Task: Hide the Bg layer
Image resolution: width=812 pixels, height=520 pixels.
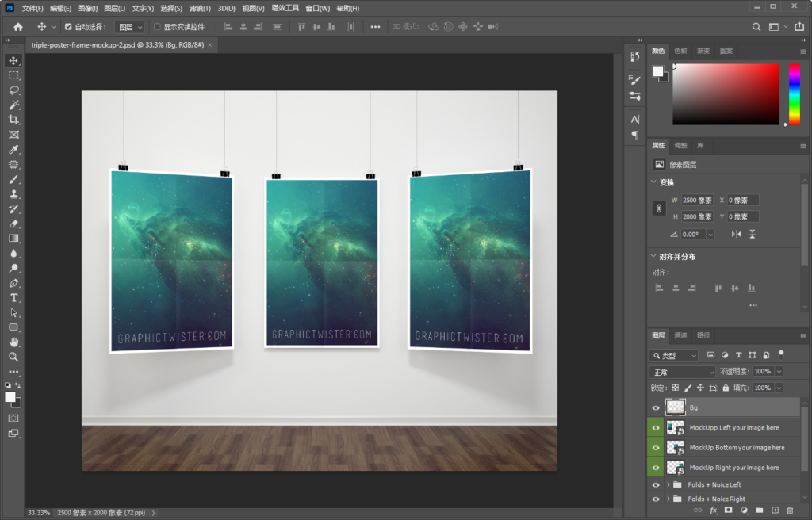Action: tap(656, 407)
